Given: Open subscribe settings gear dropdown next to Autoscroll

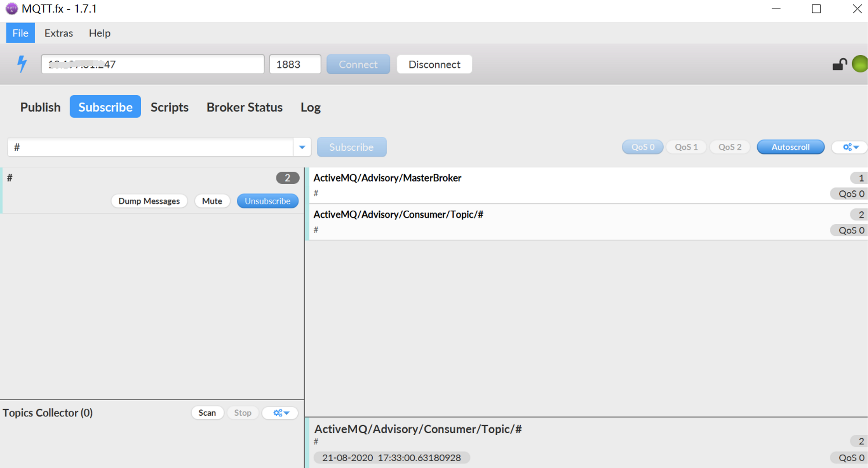Looking at the screenshot, I should point(851,147).
